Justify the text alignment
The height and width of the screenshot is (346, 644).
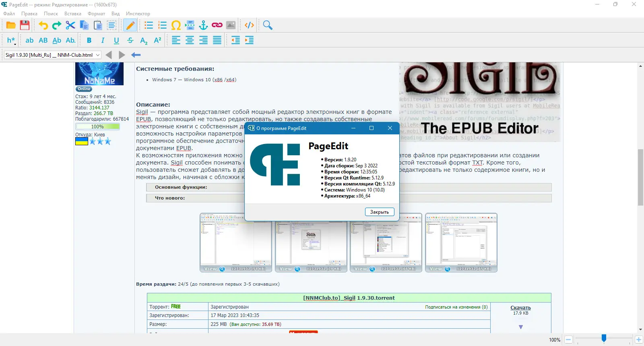pos(217,40)
